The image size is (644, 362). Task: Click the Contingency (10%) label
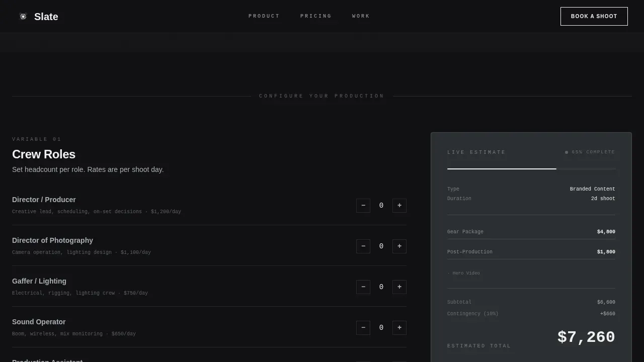[473, 314]
